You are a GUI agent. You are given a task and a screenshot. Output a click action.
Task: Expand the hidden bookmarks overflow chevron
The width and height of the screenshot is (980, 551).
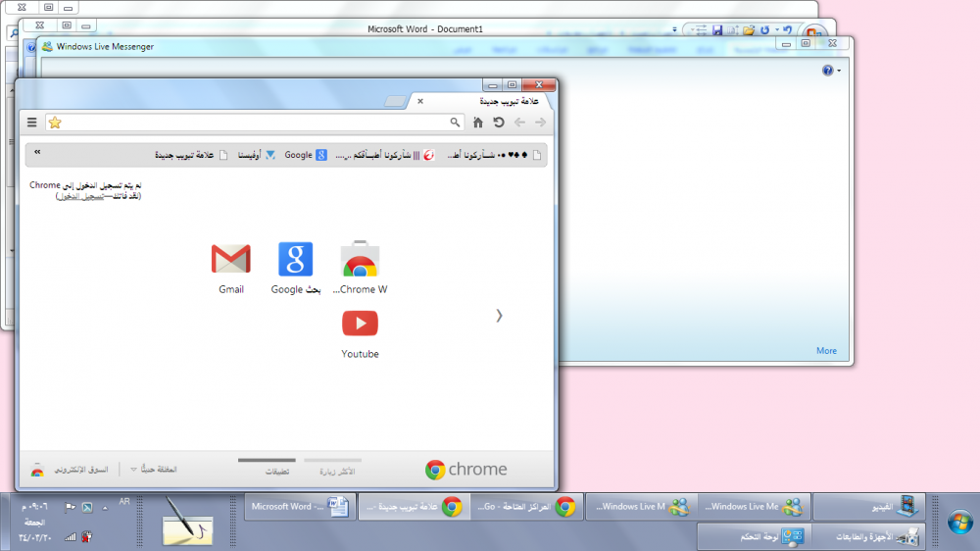(37, 153)
